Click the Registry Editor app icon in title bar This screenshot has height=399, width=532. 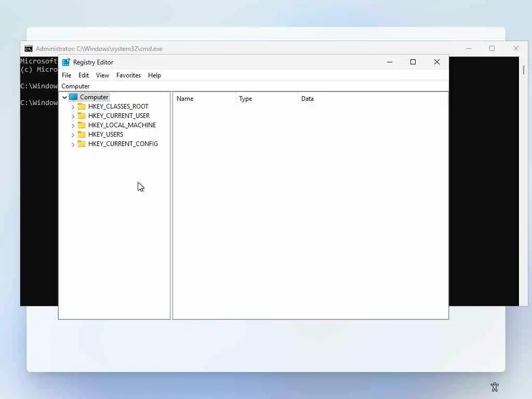coord(66,62)
